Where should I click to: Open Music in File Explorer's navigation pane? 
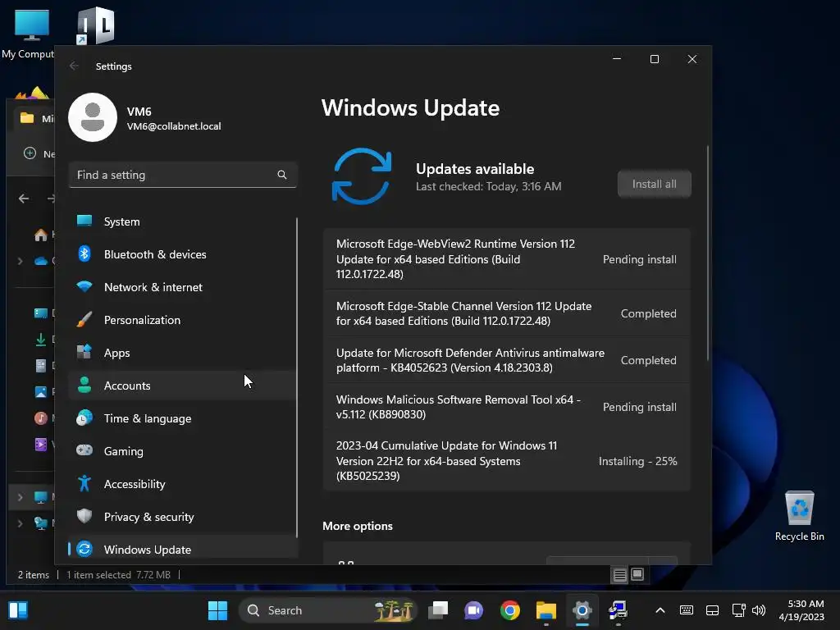tap(41, 418)
